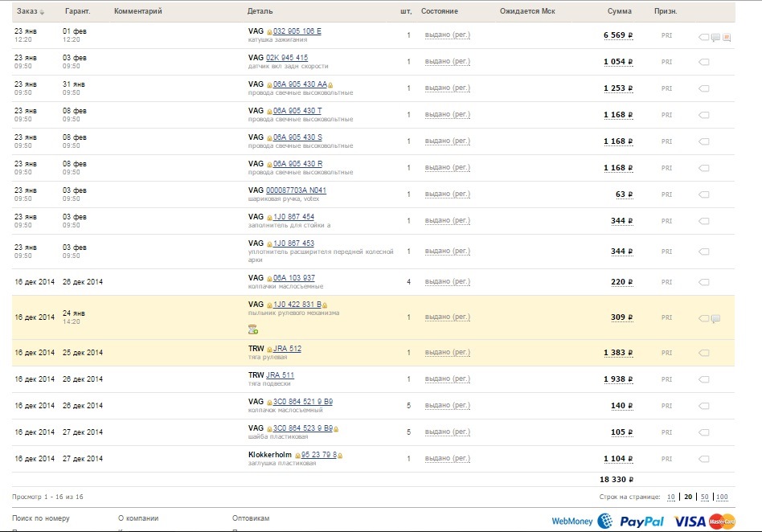Click the Ожидается Мск column header

coord(527,11)
